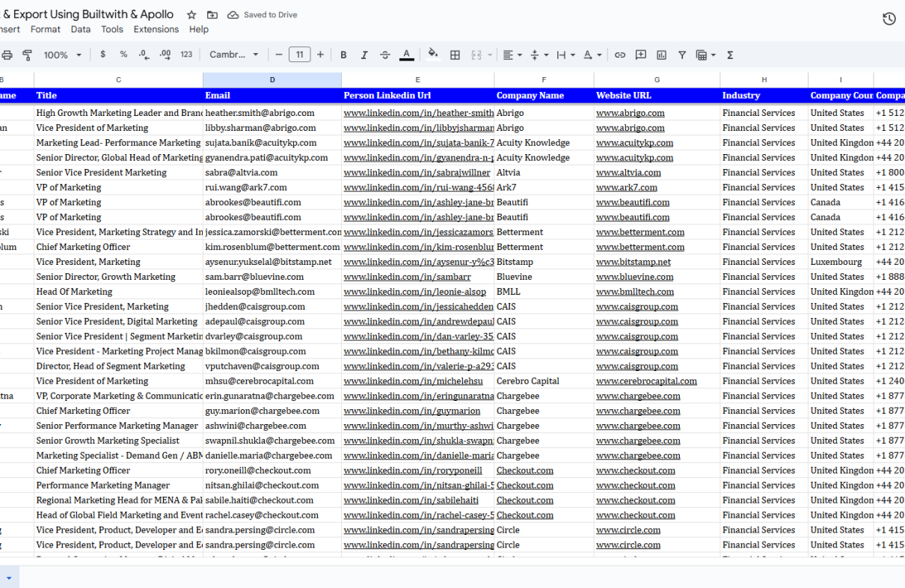Toggle italic formatting
This screenshot has height=588, width=905.
[364, 55]
